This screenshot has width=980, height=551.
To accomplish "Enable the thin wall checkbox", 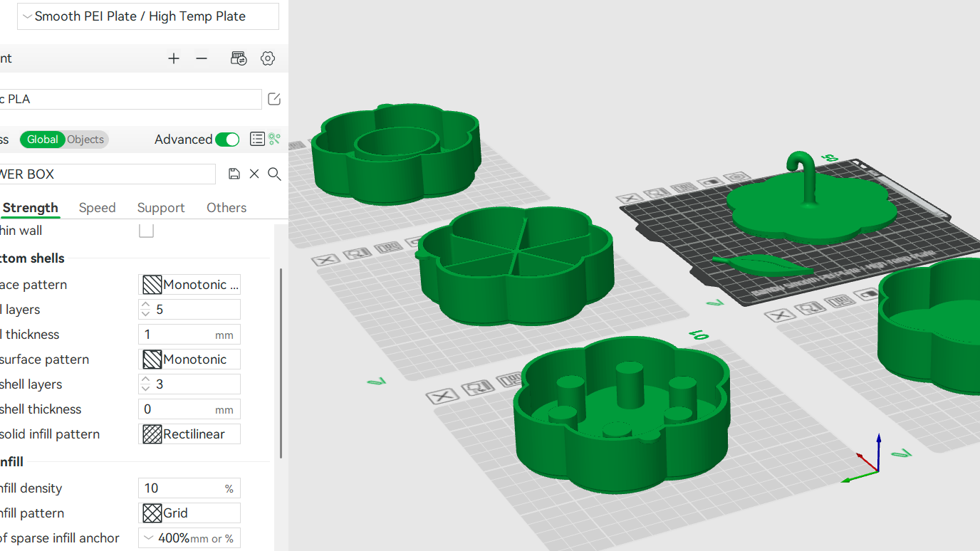I will tap(146, 231).
